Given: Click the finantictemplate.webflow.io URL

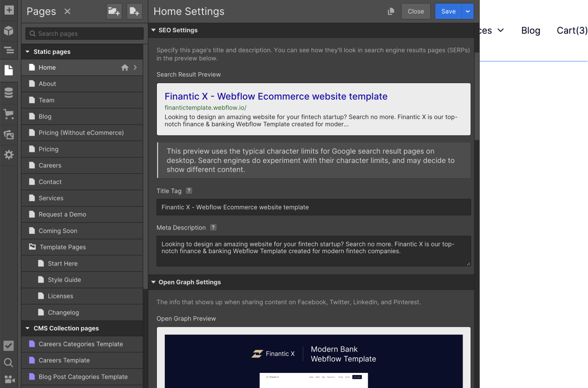Looking at the screenshot, I should pos(206,107).
